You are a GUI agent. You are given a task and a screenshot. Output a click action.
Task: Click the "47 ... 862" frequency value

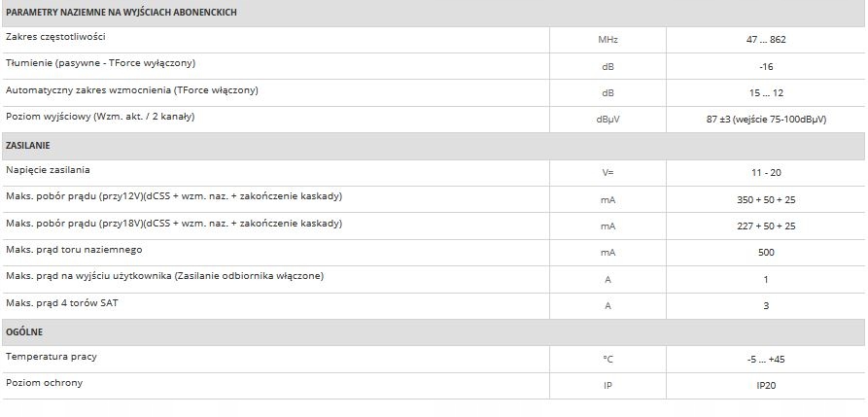765,40
